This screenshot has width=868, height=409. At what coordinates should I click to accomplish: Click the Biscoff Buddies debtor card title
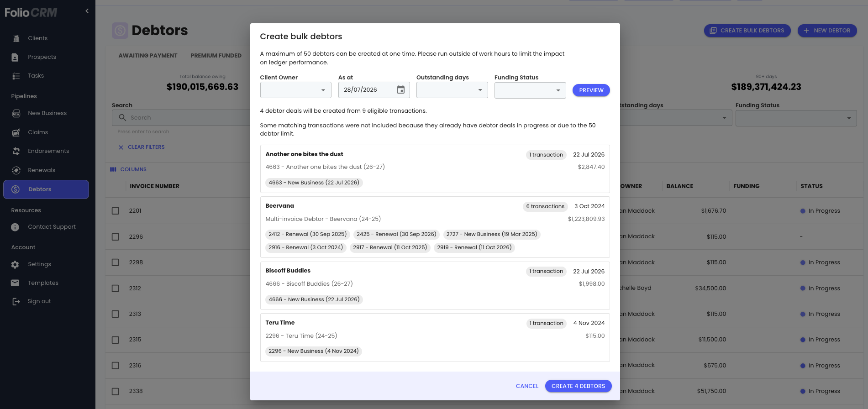click(288, 271)
